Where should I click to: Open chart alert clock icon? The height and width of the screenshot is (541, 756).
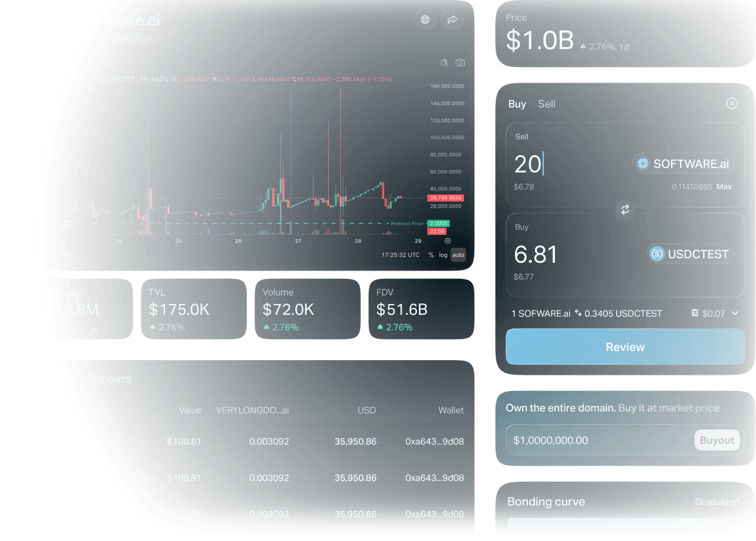point(444,62)
